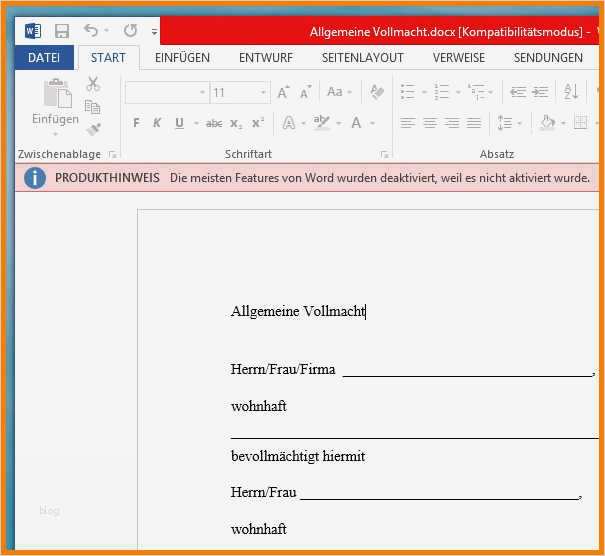Open the font color dropdown arrow

[372, 123]
